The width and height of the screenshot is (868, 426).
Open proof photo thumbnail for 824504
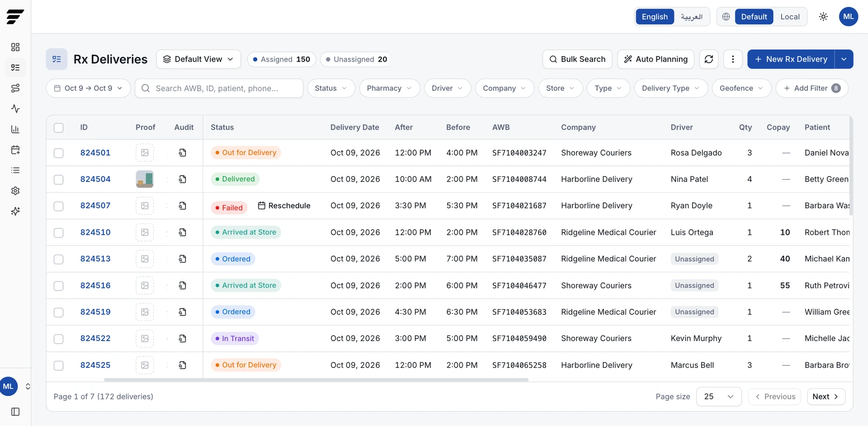tap(145, 179)
